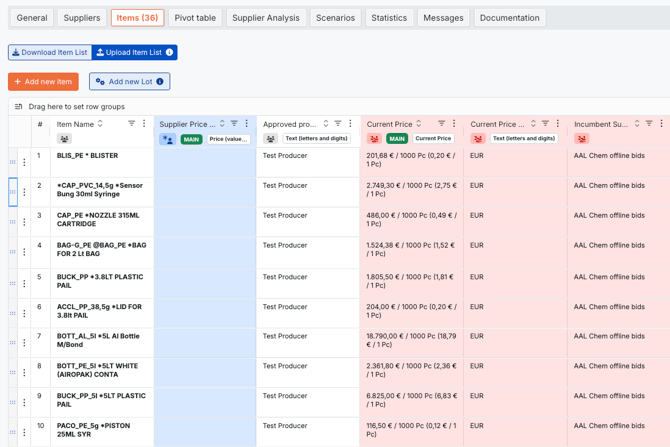Image resolution: width=670 pixels, height=447 pixels.
Task: Open filter for Current Price column
Action: (441, 124)
